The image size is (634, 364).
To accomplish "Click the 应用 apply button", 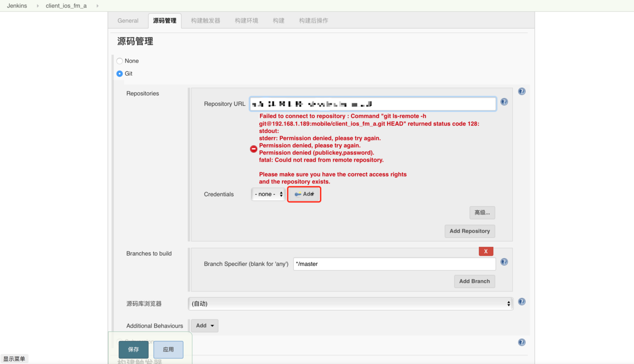I will click(168, 350).
